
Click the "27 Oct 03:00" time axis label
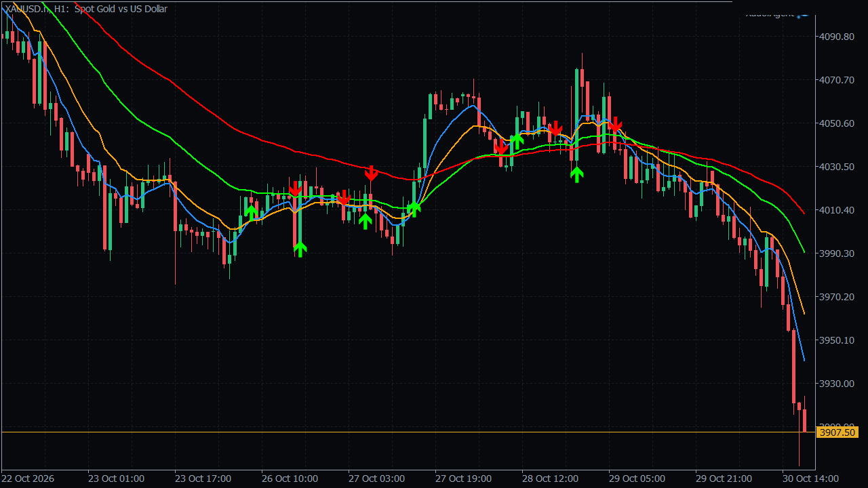click(378, 479)
